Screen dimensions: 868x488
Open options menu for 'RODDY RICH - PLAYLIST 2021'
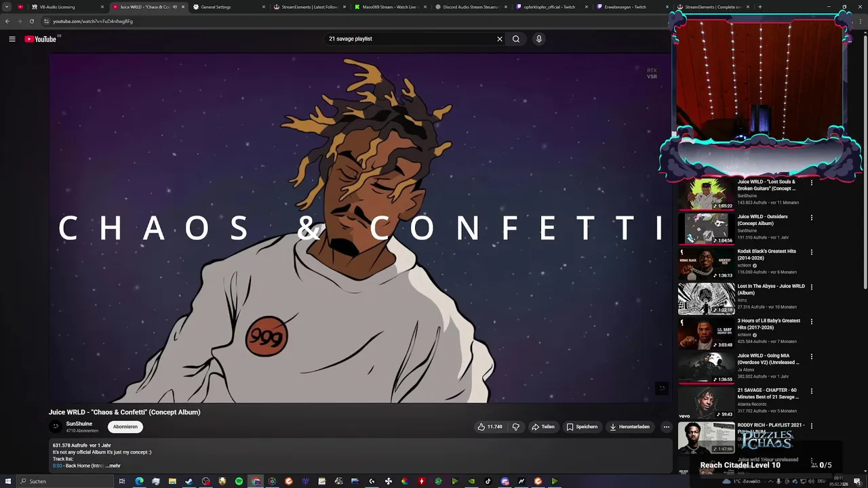pyautogui.click(x=812, y=426)
